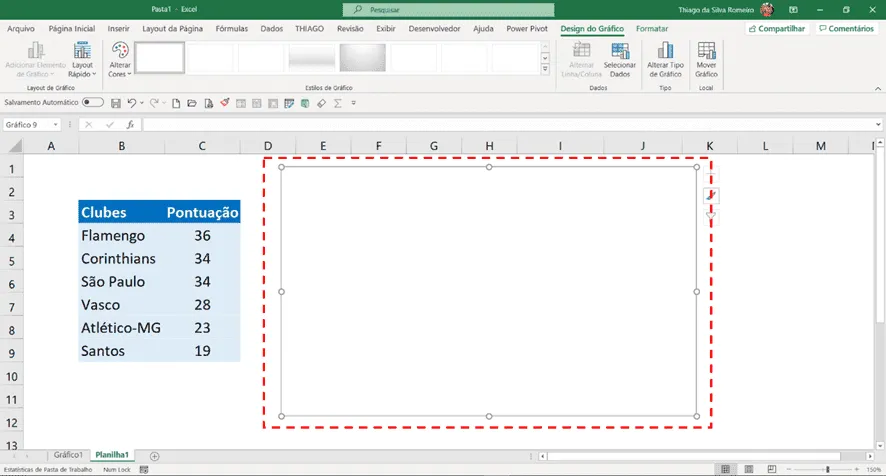This screenshot has width=886, height=476.
Task: Switch to the Dados tab
Action: tap(272, 28)
